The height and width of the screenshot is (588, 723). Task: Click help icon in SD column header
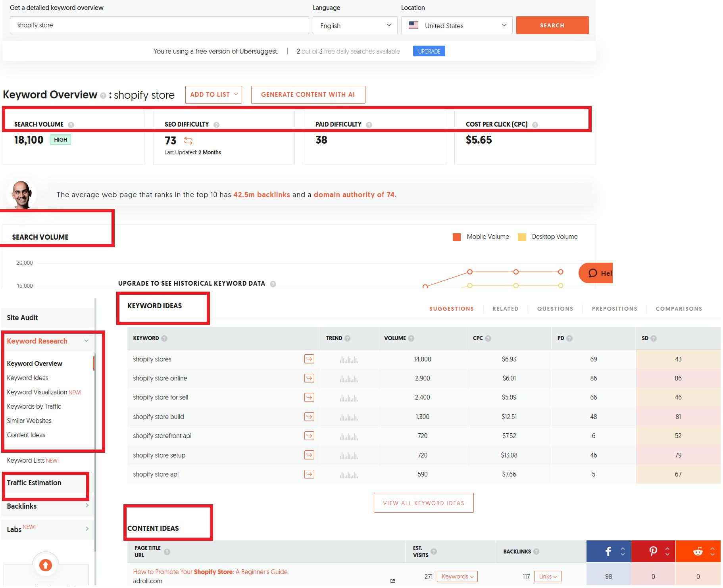654,338
